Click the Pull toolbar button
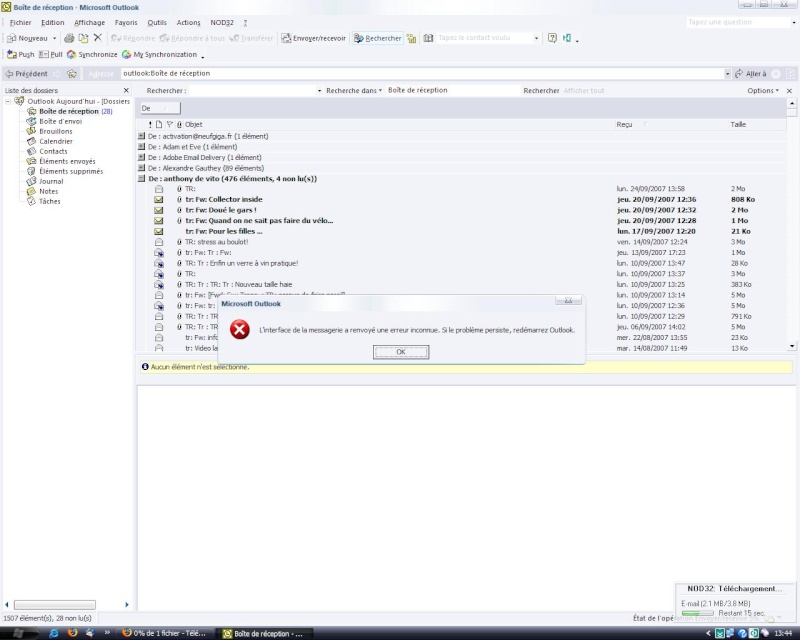This screenshot has width=800, height=640. click(51, 55)
